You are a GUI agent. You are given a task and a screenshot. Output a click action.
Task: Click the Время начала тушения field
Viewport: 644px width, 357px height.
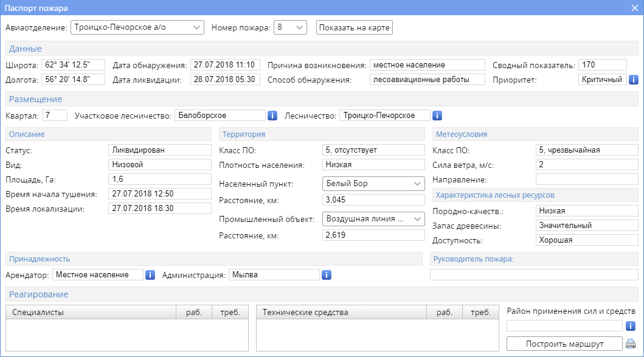(x=160, y=193)
